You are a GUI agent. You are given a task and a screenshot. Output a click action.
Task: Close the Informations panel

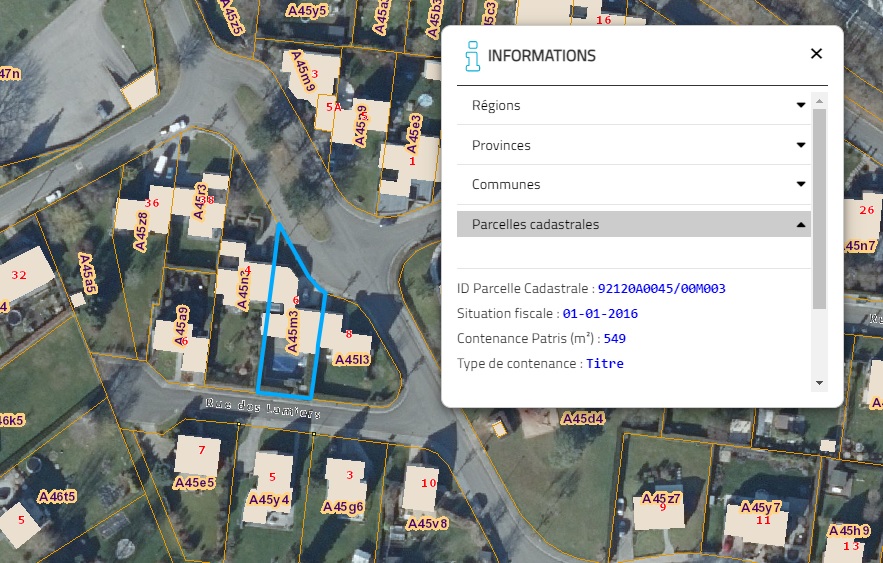tap(816, 54)
